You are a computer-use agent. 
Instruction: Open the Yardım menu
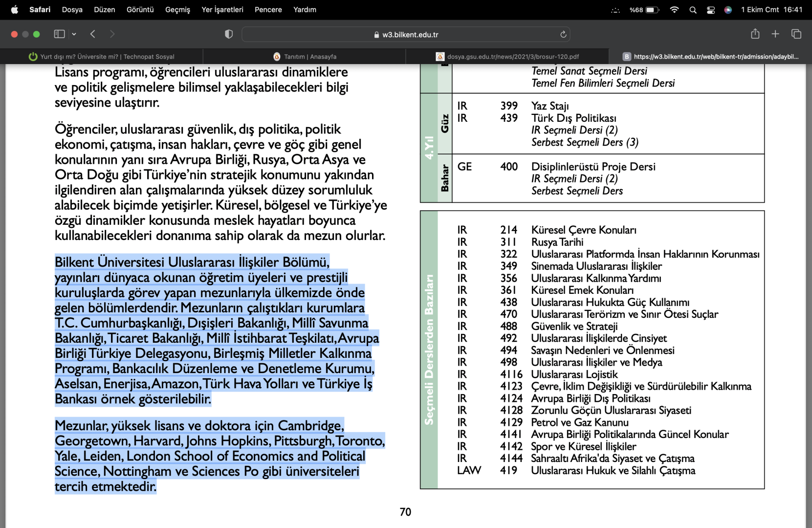(x=305, y=10)
